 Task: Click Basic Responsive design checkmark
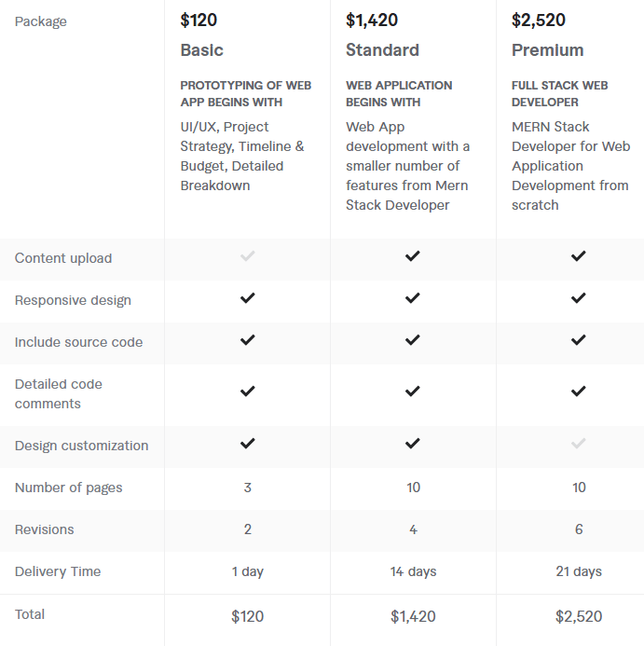pos(247,298)
